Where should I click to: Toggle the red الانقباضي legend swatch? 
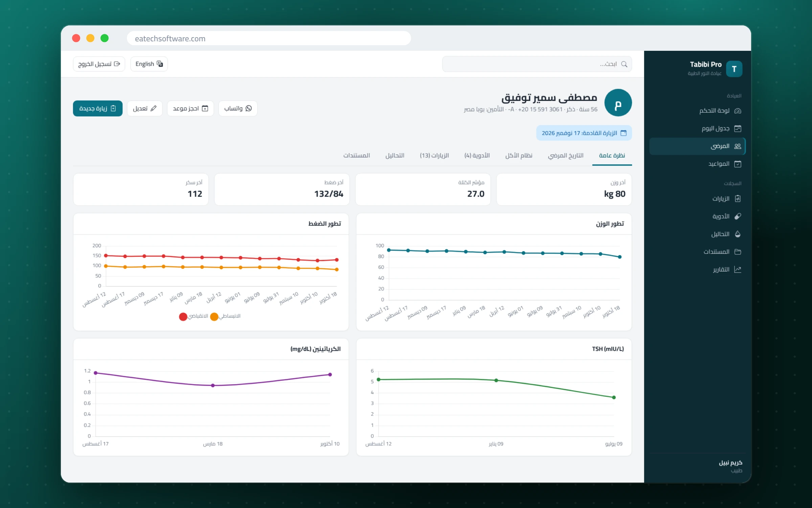[x=183, y=316]
